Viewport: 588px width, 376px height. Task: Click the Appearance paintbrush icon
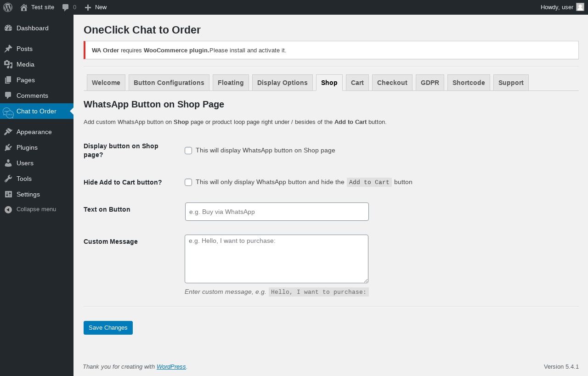point(8,132)
